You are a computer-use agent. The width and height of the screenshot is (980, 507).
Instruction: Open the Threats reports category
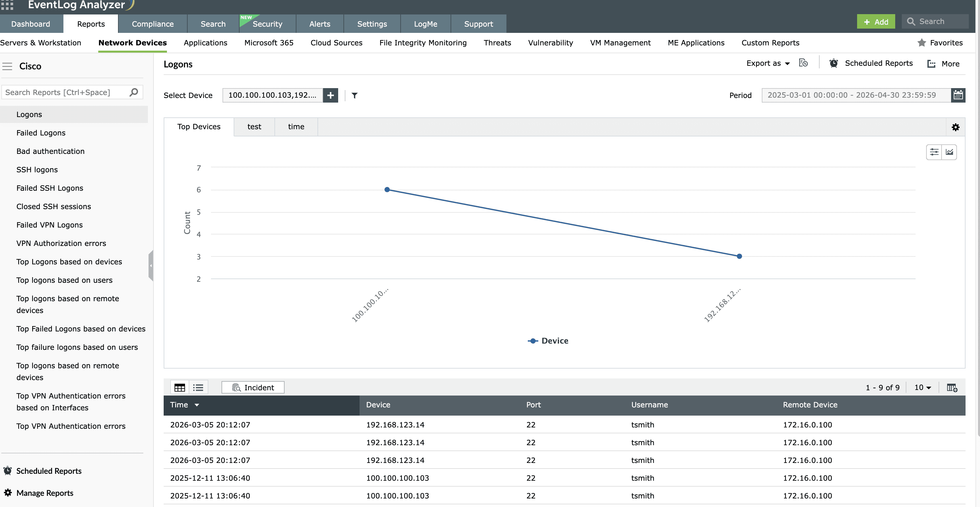pos(497,43)
